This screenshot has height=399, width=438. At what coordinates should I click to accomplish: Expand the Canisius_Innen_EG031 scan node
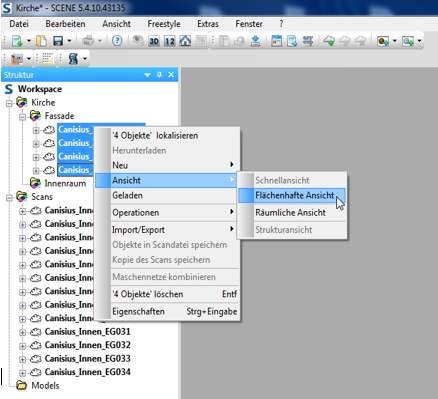22,332
